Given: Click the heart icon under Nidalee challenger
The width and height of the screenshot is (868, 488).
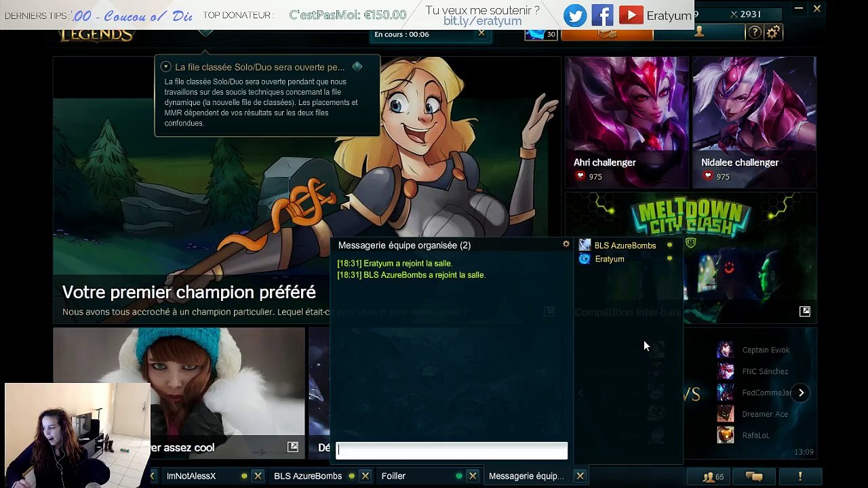Looking at the screenshot, I should 708,176.
